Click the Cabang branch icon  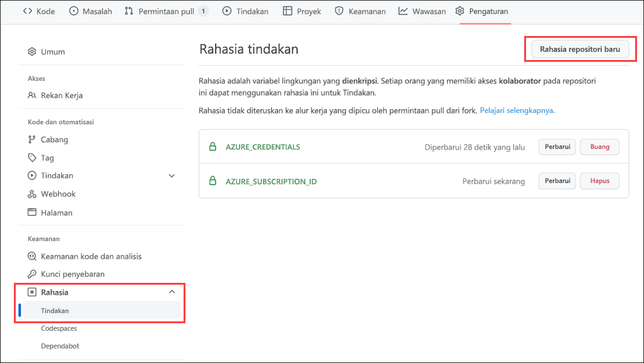(32, 140)
